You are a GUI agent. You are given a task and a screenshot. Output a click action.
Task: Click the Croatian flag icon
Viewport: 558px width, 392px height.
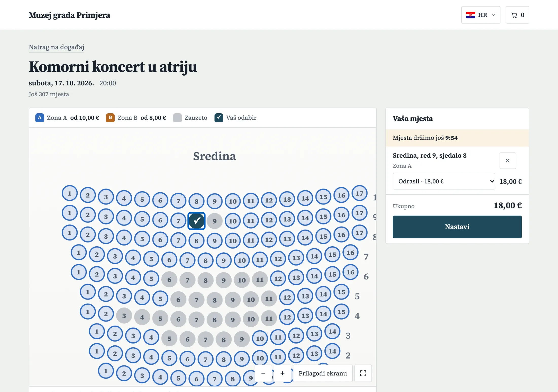470,15
